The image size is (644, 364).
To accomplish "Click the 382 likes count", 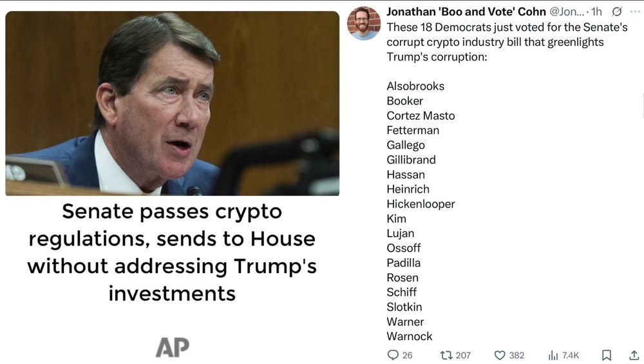I will 516,355.
